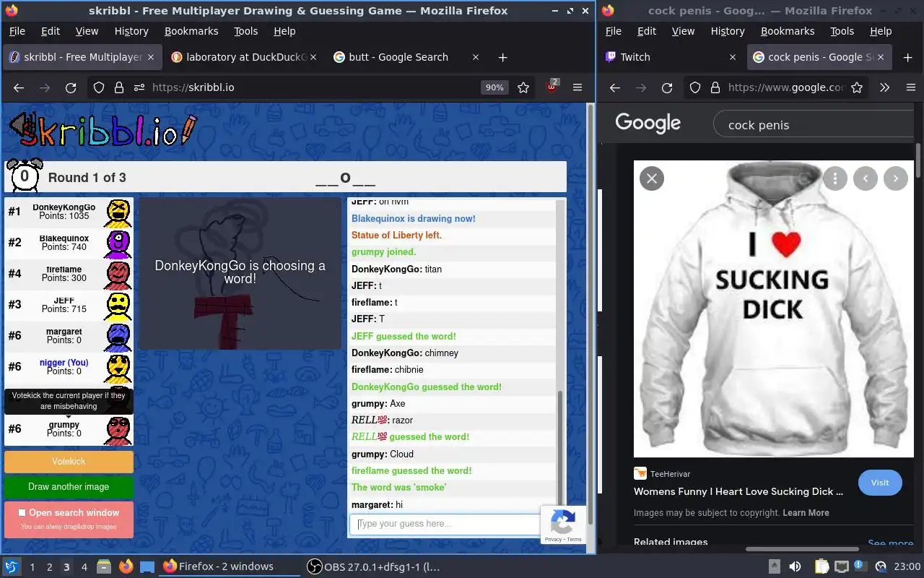Viewport: 924px width, 578px height.
Task: Click the reCAPTCHA badge icon
Action: click(x=563, y=520)
